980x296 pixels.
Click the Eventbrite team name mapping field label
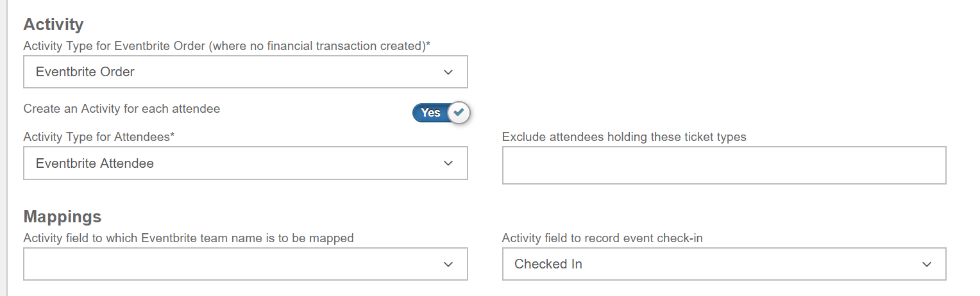coord(189,238)
